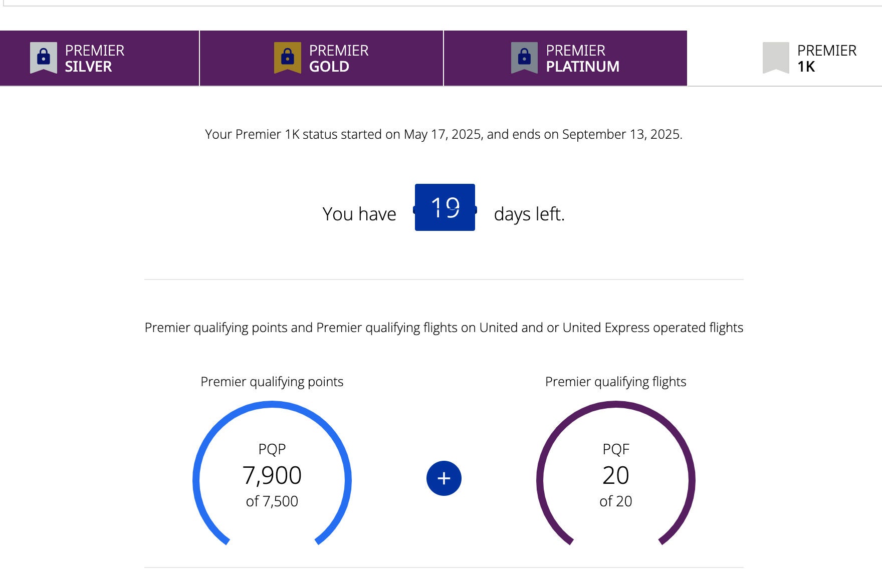
Task: Click the days remaining counter showing 19
Action: tap(444, 207)
